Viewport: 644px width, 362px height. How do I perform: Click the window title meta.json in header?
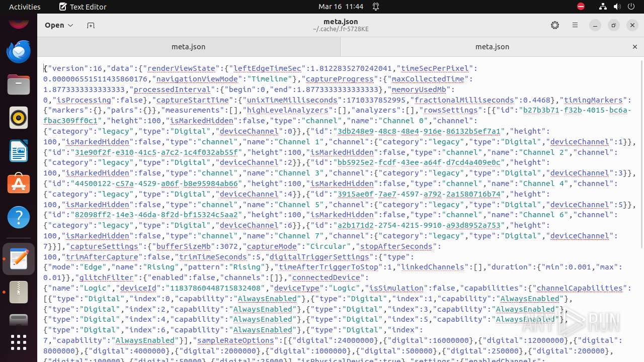point(341,22)
